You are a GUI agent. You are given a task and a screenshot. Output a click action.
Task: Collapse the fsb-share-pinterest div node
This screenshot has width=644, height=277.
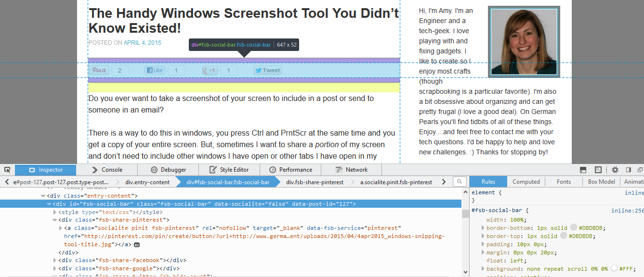(54, 220)
